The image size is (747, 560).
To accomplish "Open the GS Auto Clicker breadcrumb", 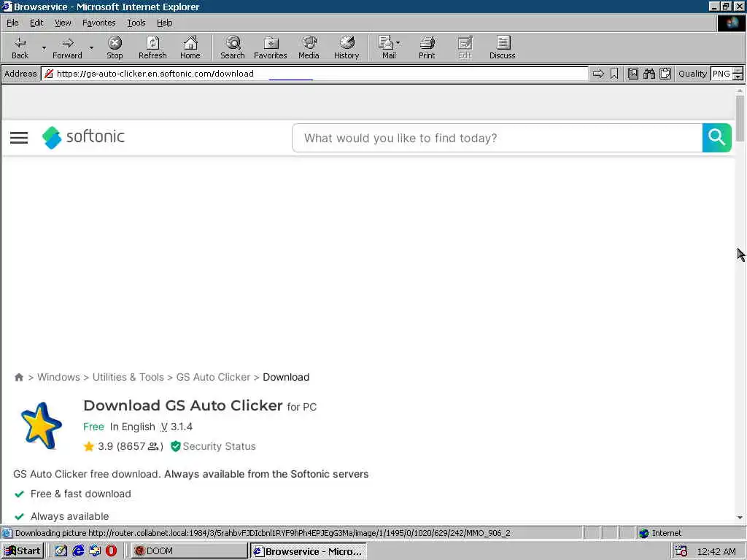I will pos(213,377).
